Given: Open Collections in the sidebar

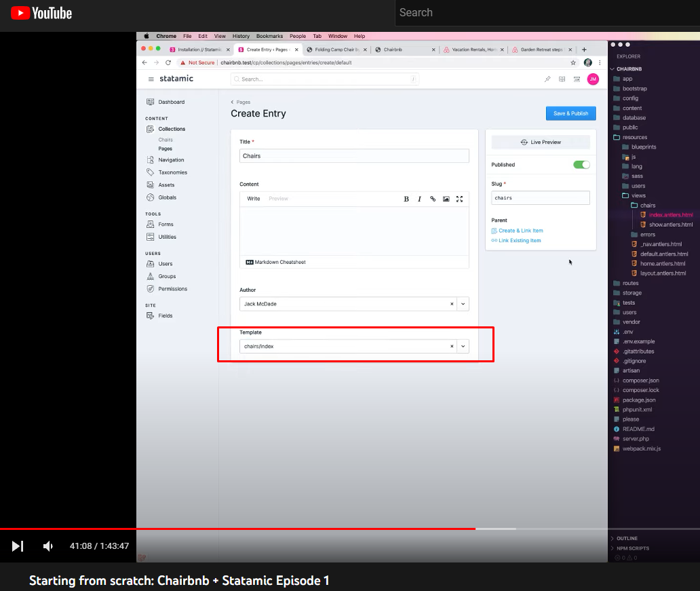Looking at the screenshot, I should tap(166, 129).
